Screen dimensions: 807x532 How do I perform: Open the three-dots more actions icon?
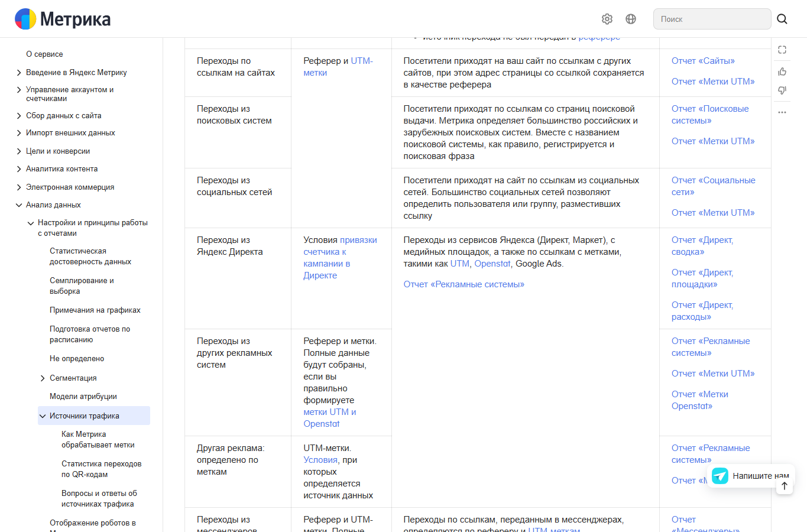pyautogui.click(x=782, y=112)
